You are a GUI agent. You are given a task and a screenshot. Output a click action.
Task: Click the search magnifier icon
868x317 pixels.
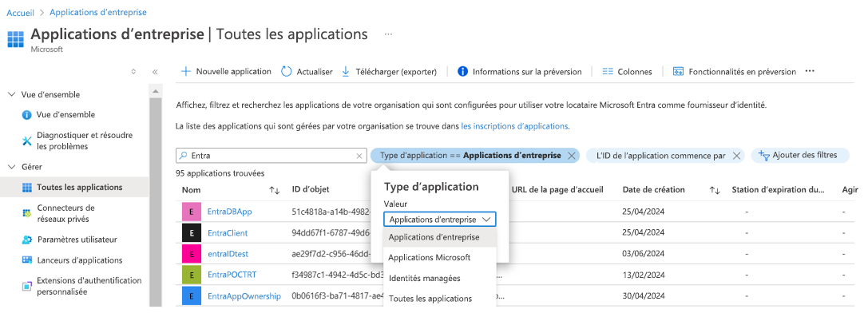[x=183, y=156]
